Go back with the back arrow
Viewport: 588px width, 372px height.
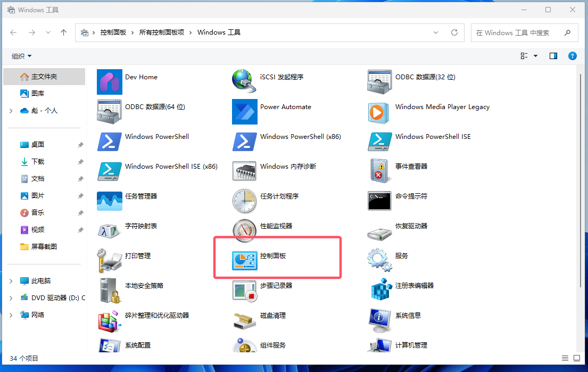13,32
